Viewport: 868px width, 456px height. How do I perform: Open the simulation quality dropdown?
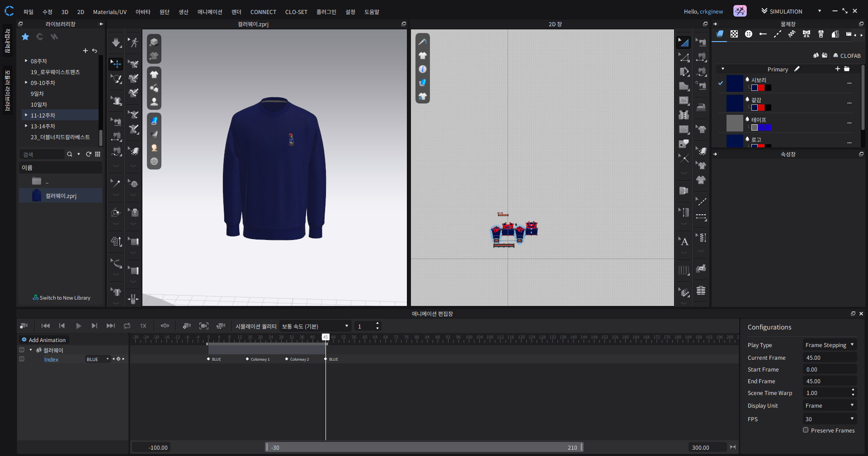[315, 326]
